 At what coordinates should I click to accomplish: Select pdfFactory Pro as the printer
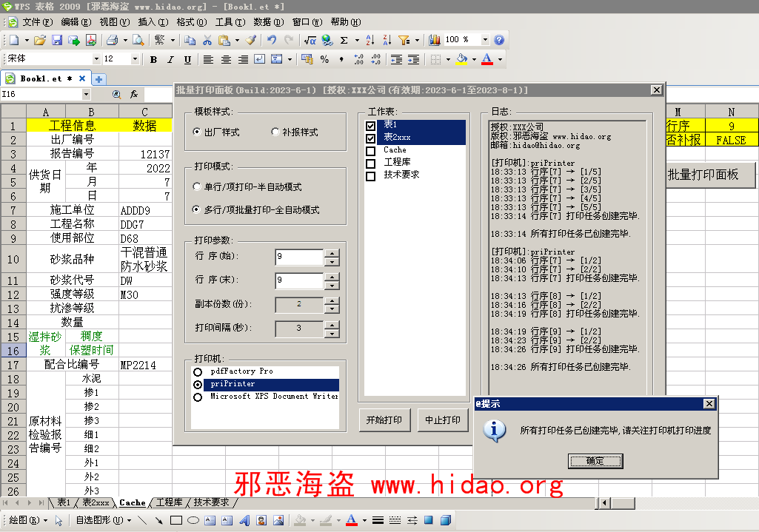[x=198, y=372]
